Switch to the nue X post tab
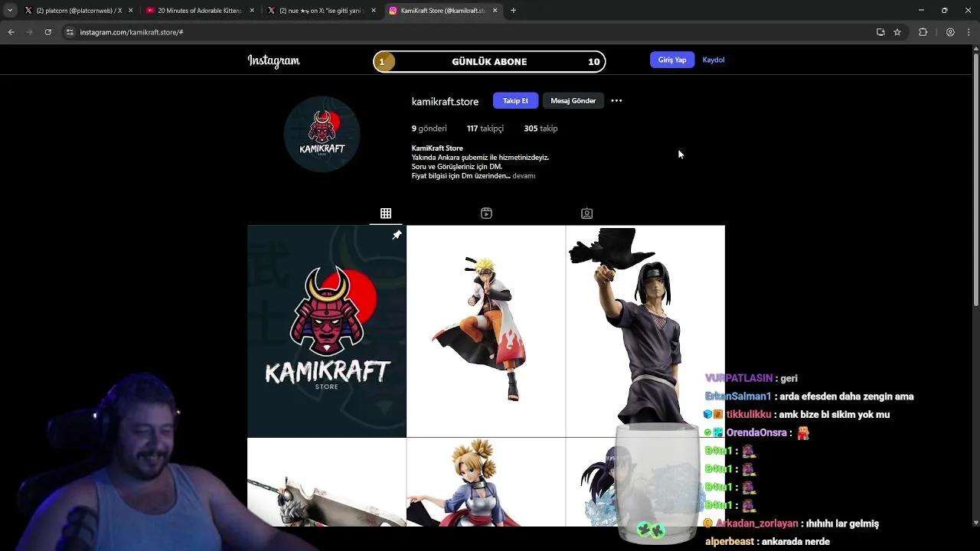Screen dimensions: 980x551 (x=320, y=11)
